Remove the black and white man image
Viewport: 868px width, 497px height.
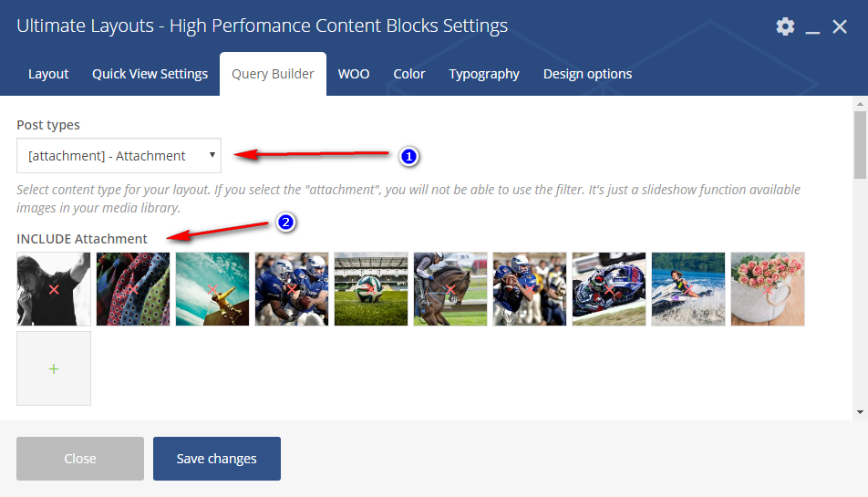[54, 289]
